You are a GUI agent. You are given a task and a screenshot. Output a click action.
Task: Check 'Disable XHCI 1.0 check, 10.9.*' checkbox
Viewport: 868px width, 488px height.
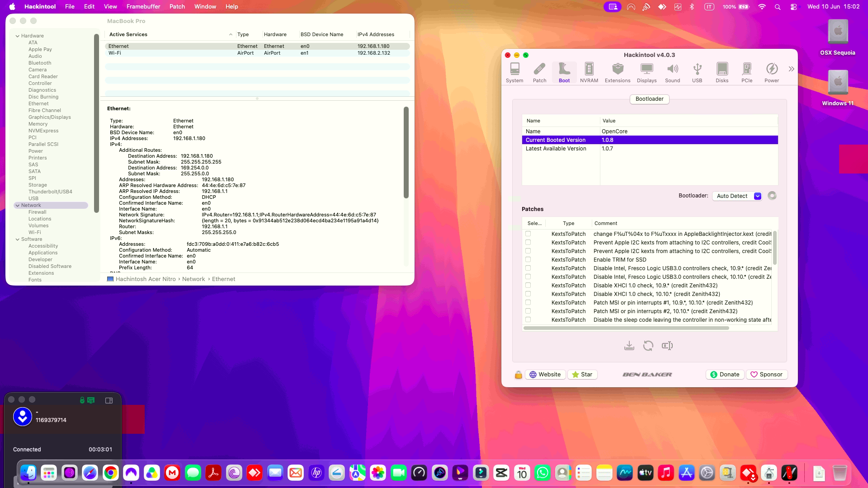[528, 285]
